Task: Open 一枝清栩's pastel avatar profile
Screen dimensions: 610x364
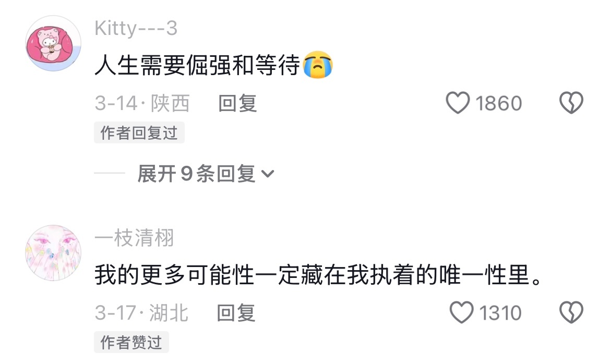Action: click(x=53, y=253)
